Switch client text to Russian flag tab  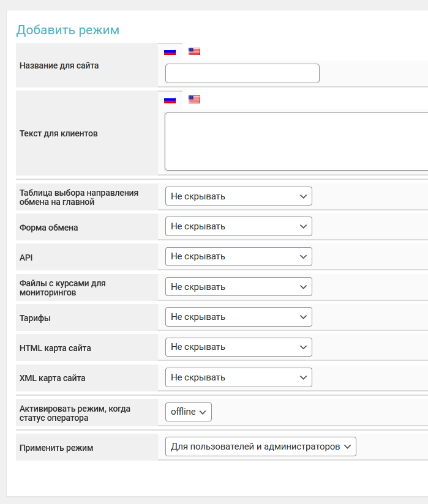click(x=170, y=100)
